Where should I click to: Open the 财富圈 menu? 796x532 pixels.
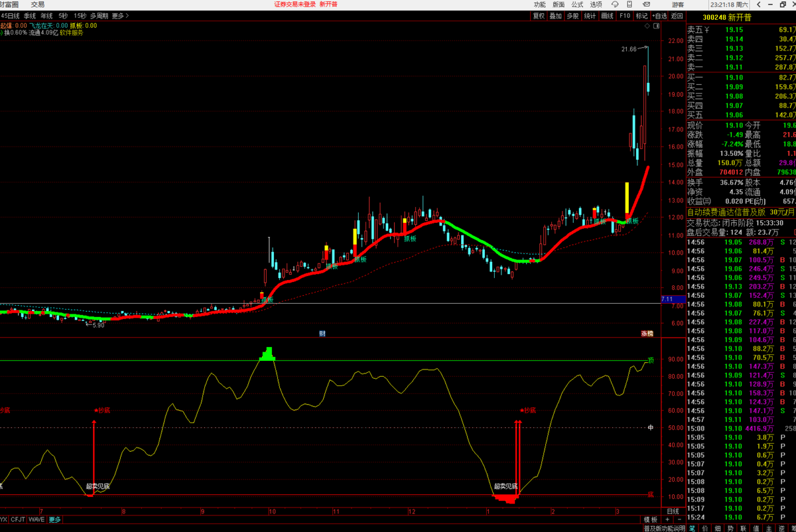(x=9, y=4)
